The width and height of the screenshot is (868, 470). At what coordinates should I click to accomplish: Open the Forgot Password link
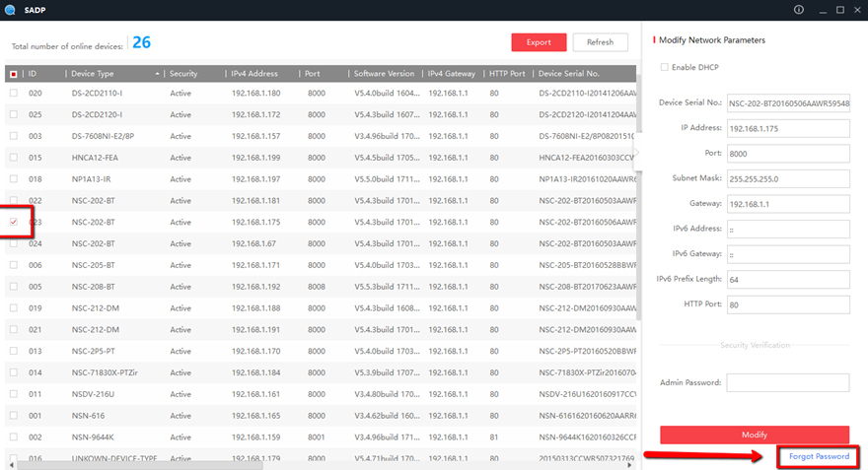818,456
